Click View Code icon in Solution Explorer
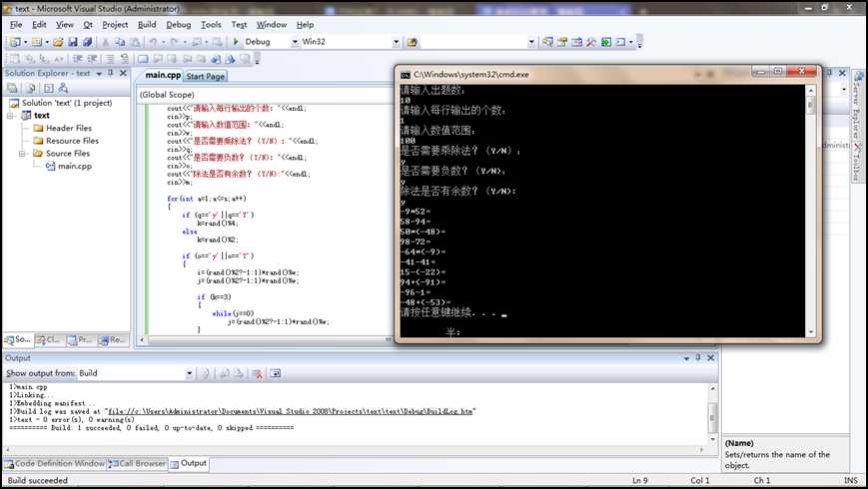The width and height of the screenshot is (868, 489). point(49,88)
